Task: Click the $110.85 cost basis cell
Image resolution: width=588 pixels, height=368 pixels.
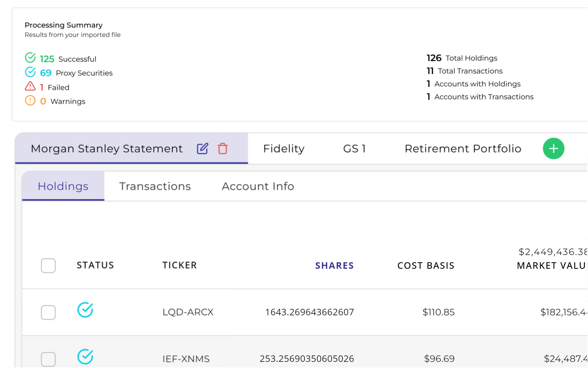Action: tap(438, 312)
